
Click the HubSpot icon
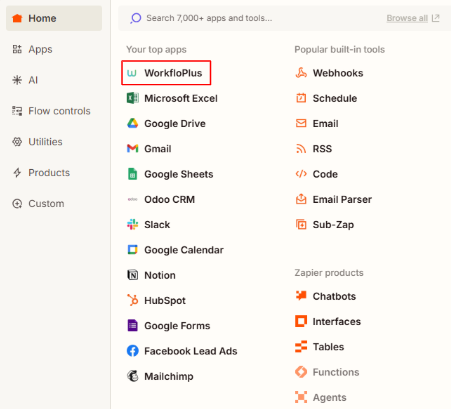(133, 300)
